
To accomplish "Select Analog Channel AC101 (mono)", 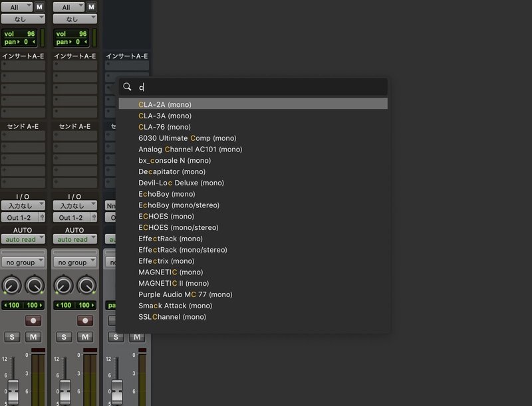I will 253,149.
